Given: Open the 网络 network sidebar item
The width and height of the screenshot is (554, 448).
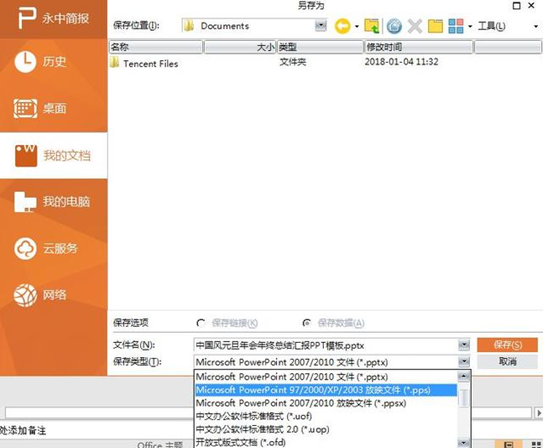Looking at the screenshot, I should [53, 295].
